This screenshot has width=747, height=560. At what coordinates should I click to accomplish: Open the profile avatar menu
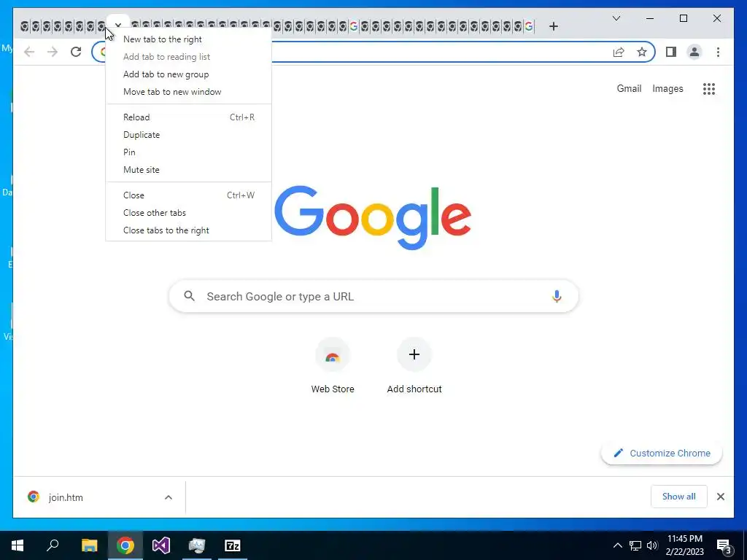[694, 52]
